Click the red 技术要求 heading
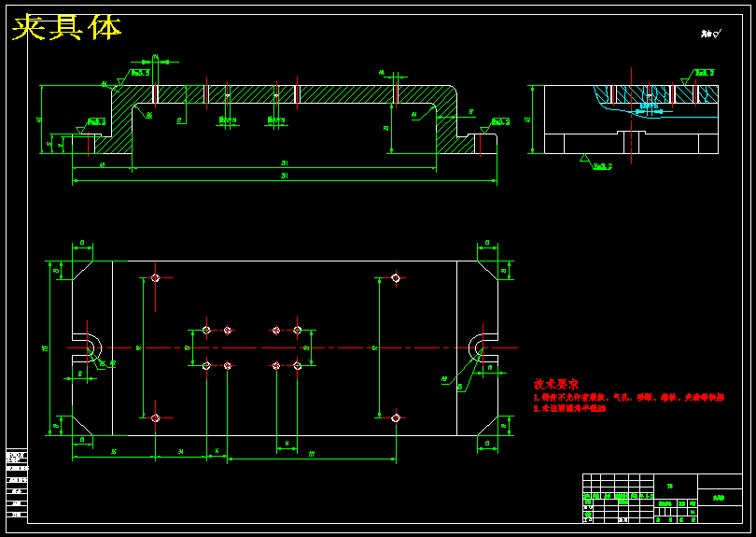This screenshot has width=756, height=537. point(556,384)
